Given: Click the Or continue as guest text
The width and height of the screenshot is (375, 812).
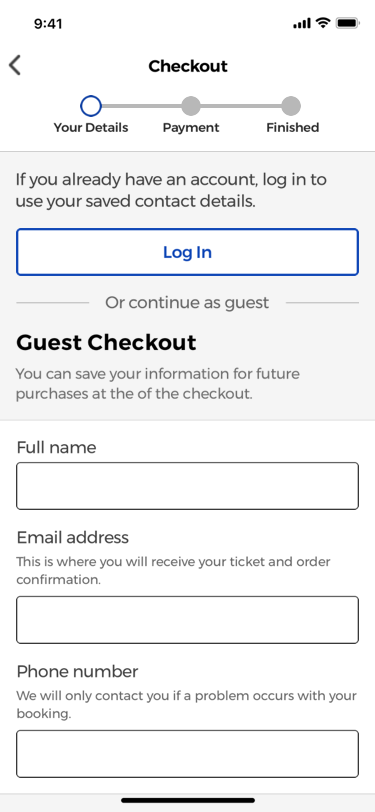Looking at the screenshot, I should (x=187, y=302).
